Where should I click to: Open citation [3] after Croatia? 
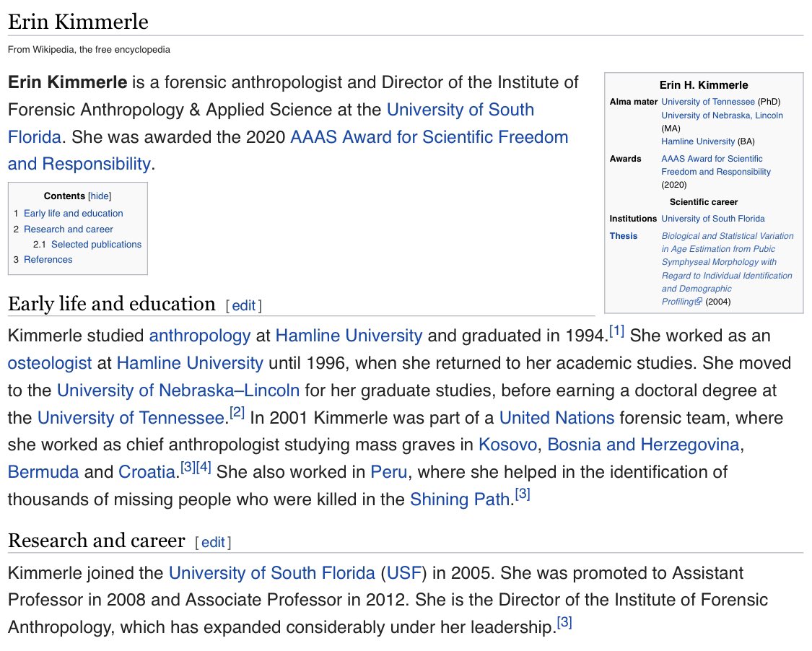(x=188, y=468)
